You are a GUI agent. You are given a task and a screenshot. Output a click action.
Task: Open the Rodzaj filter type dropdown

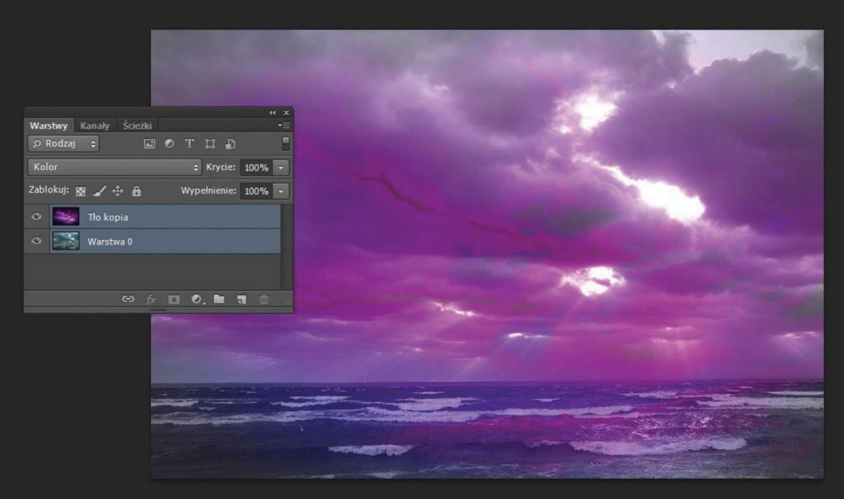(64, 144)
